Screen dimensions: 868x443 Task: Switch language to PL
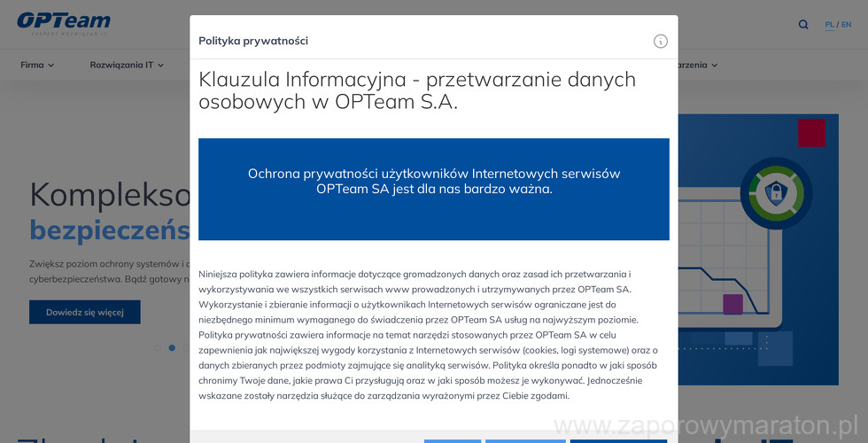[829, 25]
